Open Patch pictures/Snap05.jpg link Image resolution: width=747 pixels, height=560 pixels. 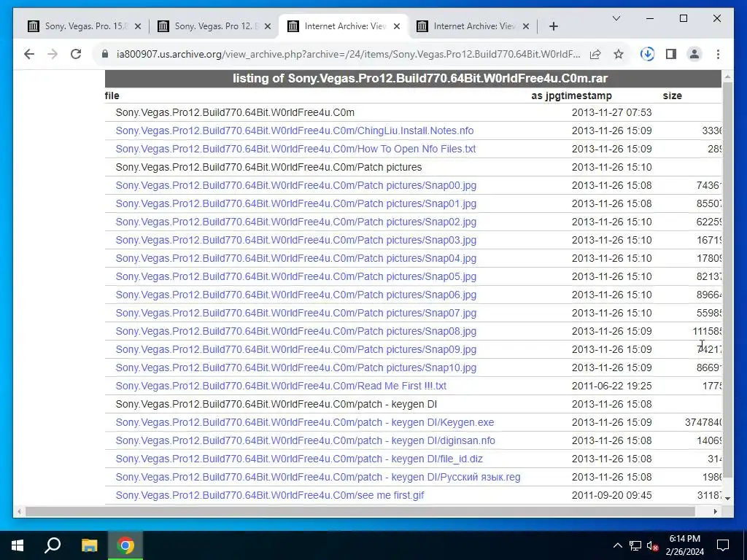(x=296, y=276)
